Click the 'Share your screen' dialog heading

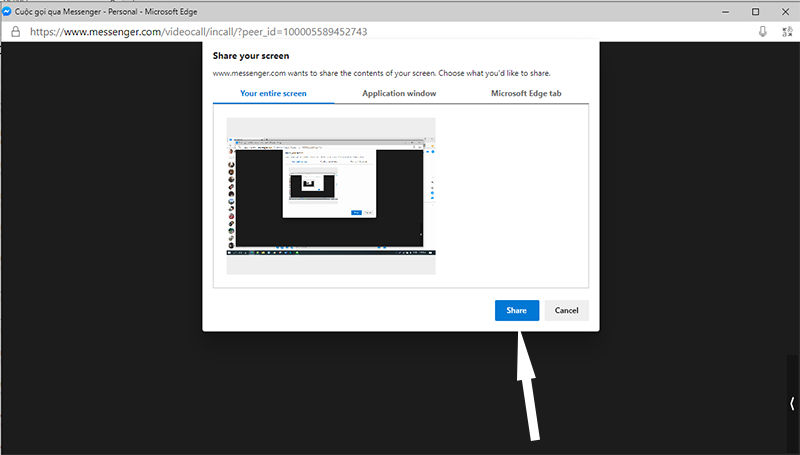click(x=251, y=56)
